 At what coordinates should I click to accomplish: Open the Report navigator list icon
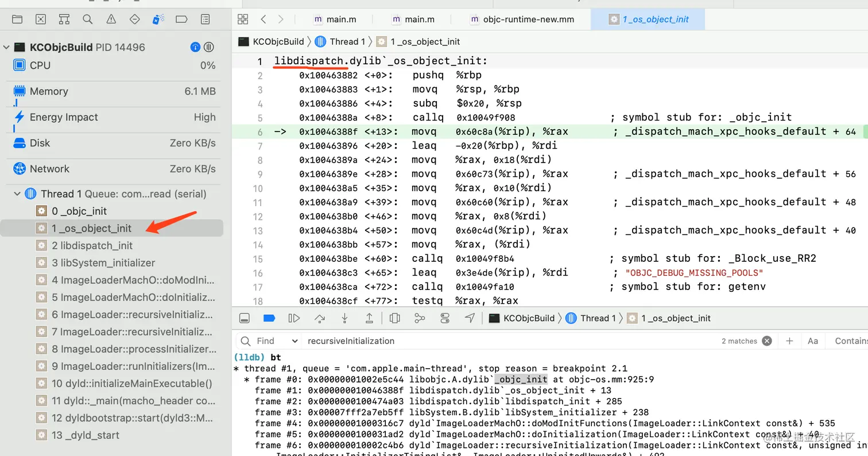coord(205,20)
